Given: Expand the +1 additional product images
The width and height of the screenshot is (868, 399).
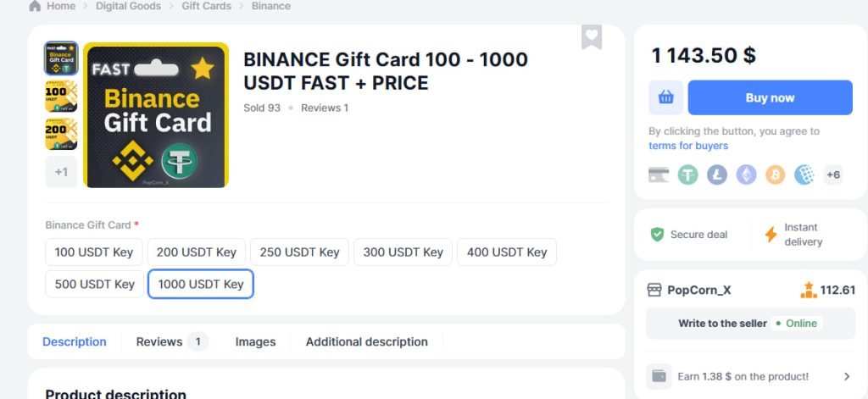Looking at the screenshot, I should (x=61, y=172).
